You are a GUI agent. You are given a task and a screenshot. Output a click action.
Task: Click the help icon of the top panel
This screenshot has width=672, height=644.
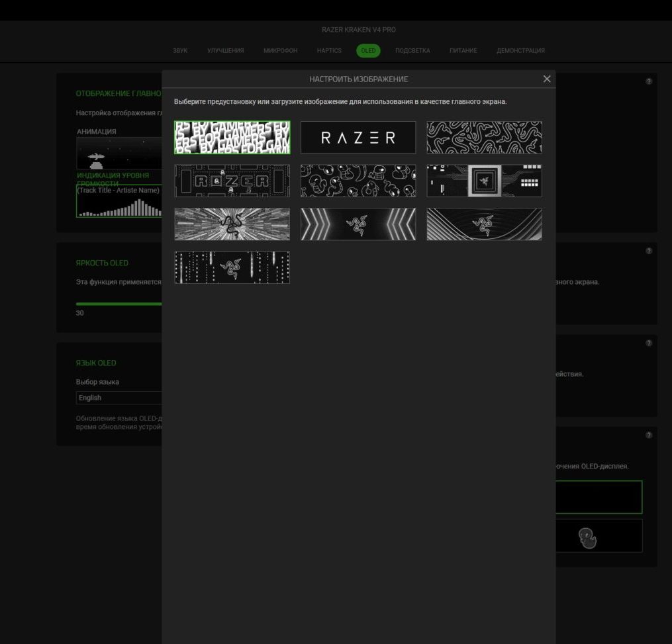point(648,81)
